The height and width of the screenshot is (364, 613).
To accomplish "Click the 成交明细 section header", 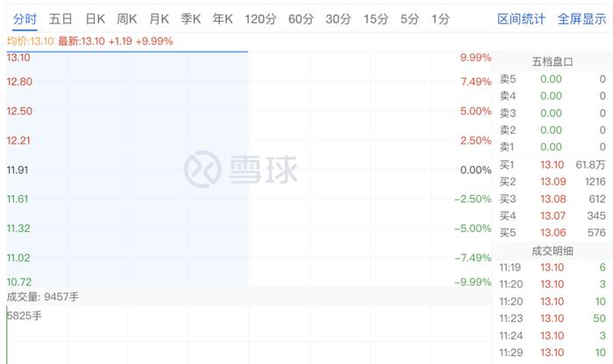I will coord(553,251).
